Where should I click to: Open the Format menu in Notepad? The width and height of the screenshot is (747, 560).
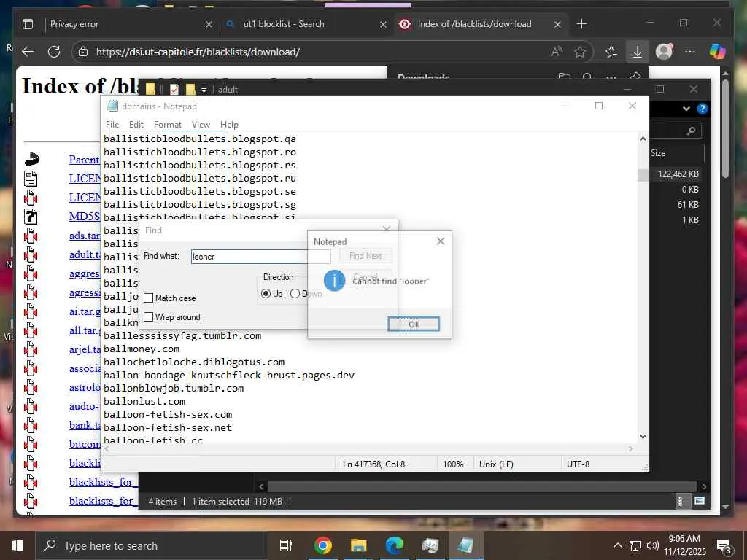168,124
